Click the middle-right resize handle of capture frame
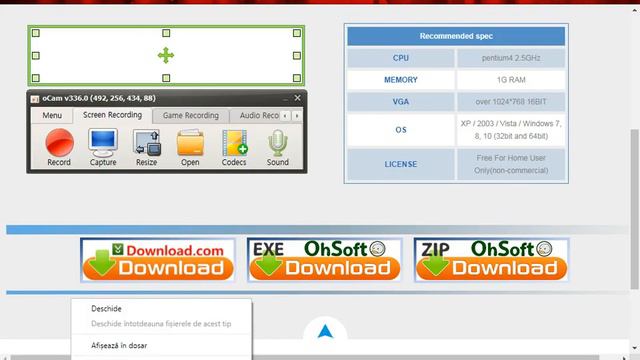 297,56
